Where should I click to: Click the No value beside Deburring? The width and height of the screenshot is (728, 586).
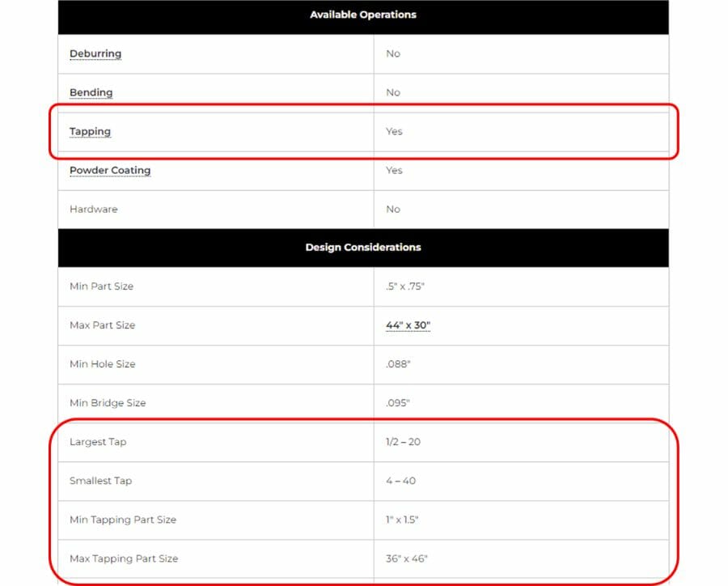[x=392, y=53]
